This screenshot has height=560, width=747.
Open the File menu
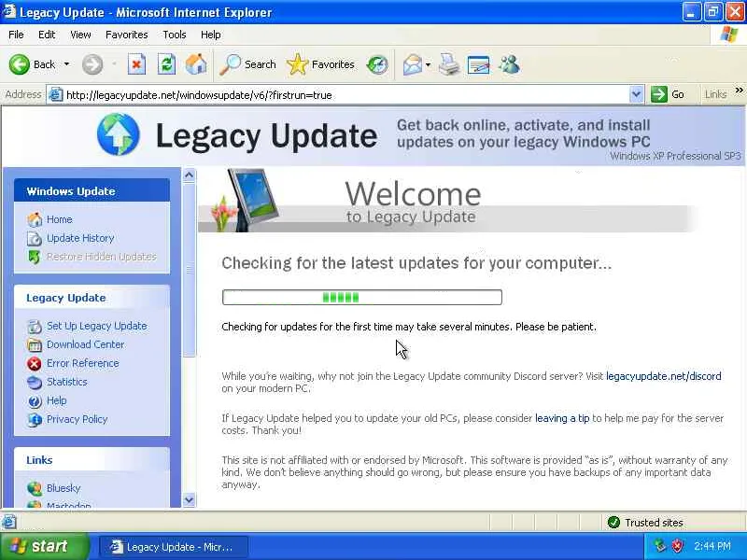16,35
